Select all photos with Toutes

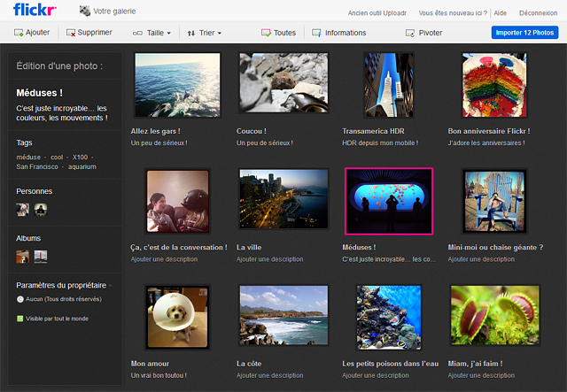point(279,33)
